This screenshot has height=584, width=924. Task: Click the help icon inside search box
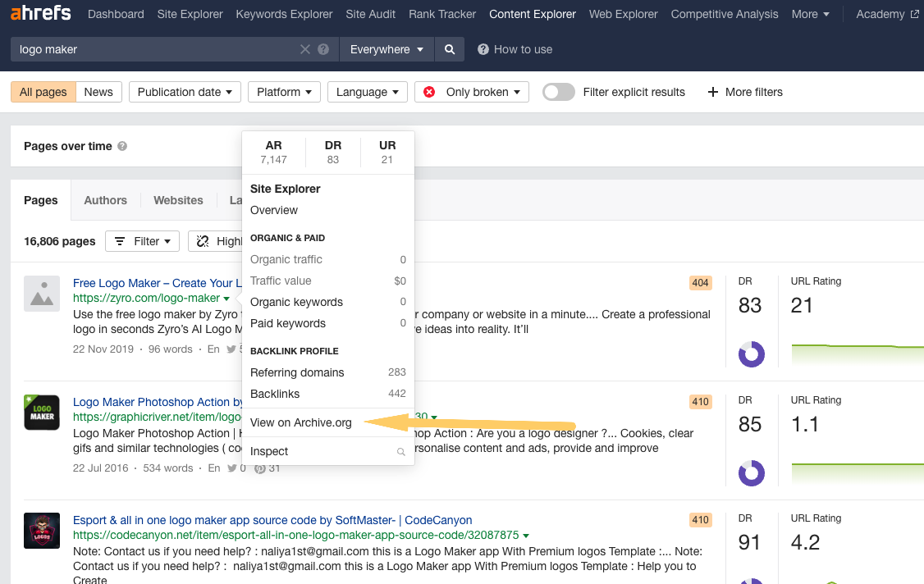click(323, 49)
